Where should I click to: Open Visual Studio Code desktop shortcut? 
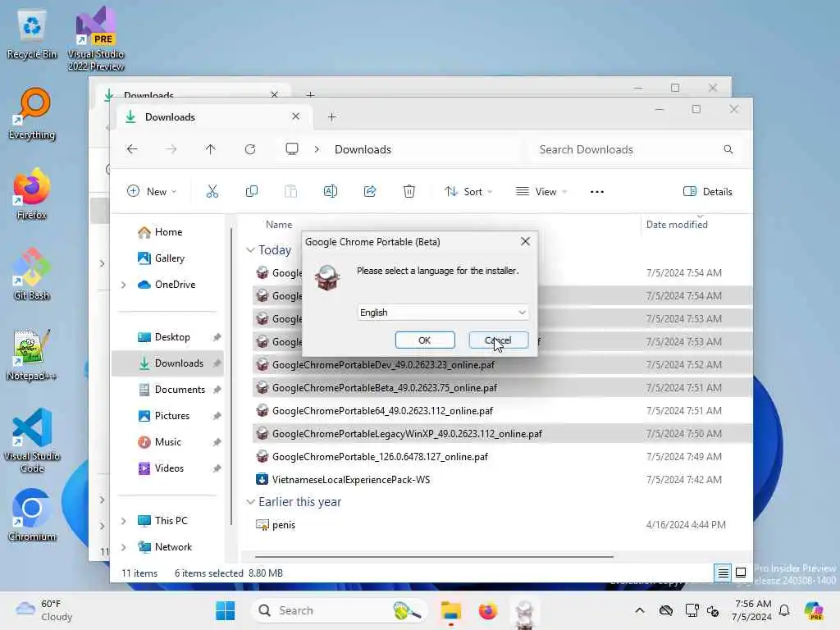[32, 441]
